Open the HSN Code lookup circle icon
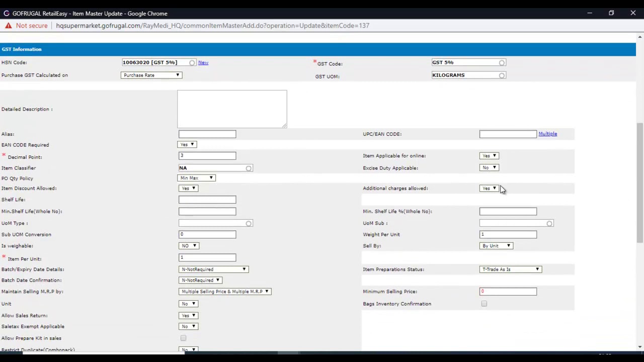This screenshot has width=644, height=362. (x=192, y=63)
